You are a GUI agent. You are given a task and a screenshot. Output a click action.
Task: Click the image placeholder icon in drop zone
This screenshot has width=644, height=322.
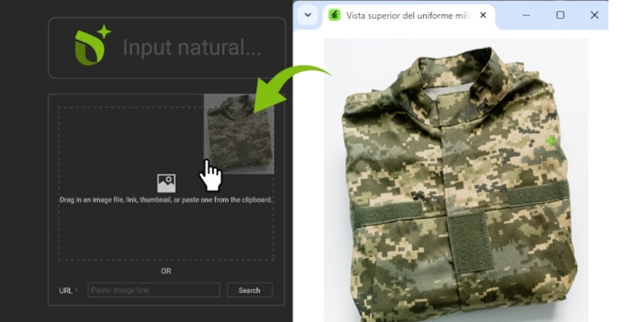(166, 182)
